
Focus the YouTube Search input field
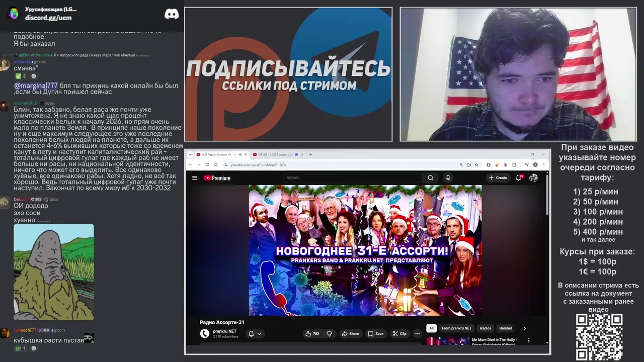coord(352,177)
